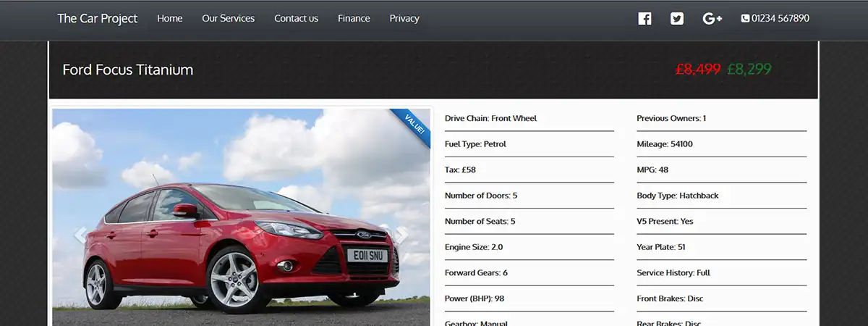This screenshot has width=868, height=326.
Task: Select the MPG: 48 row
Action: click(721, 170)
